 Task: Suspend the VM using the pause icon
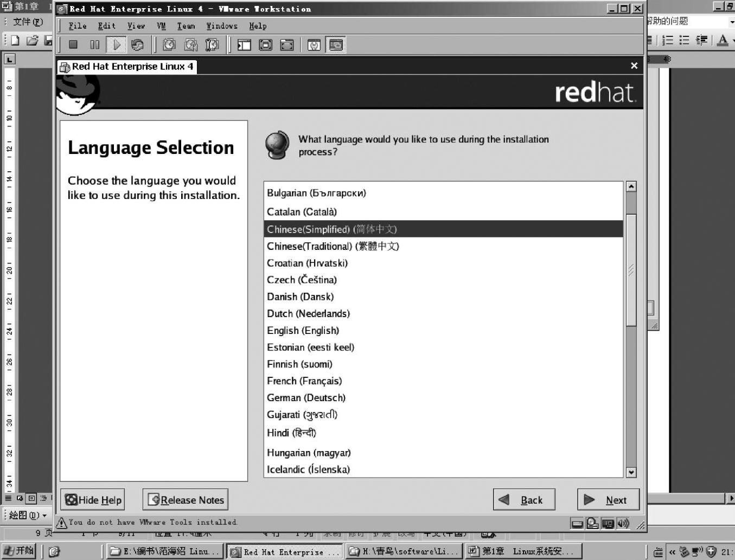95,45
